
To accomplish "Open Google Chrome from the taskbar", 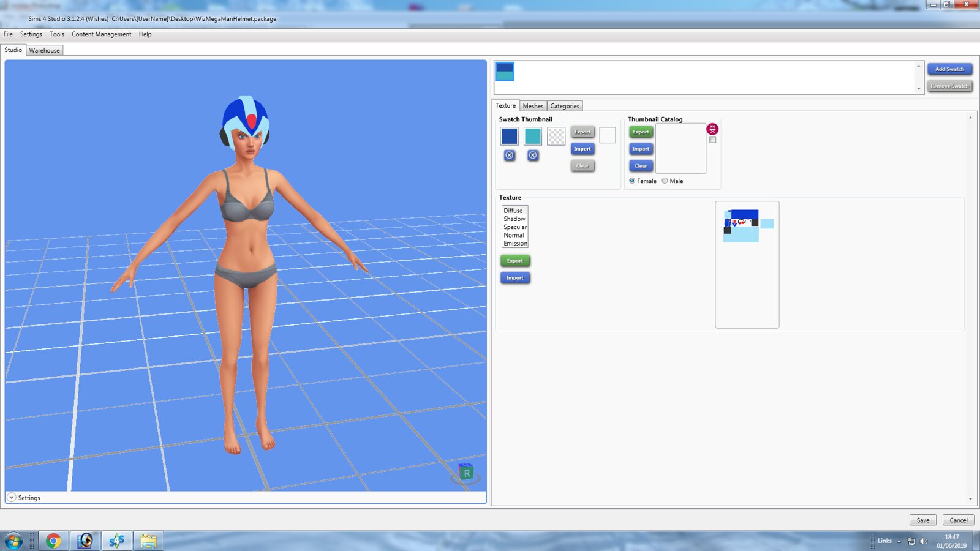I will click(53, 541).
